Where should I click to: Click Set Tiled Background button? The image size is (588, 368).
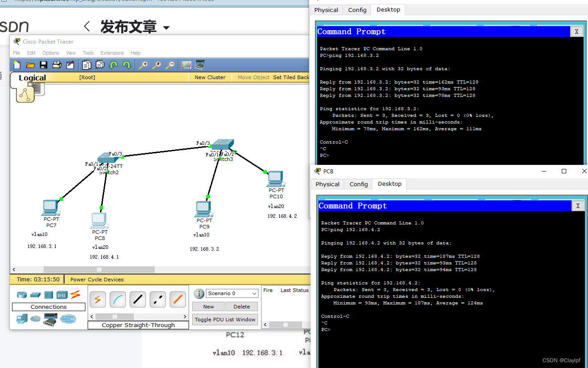pos(291,77)
